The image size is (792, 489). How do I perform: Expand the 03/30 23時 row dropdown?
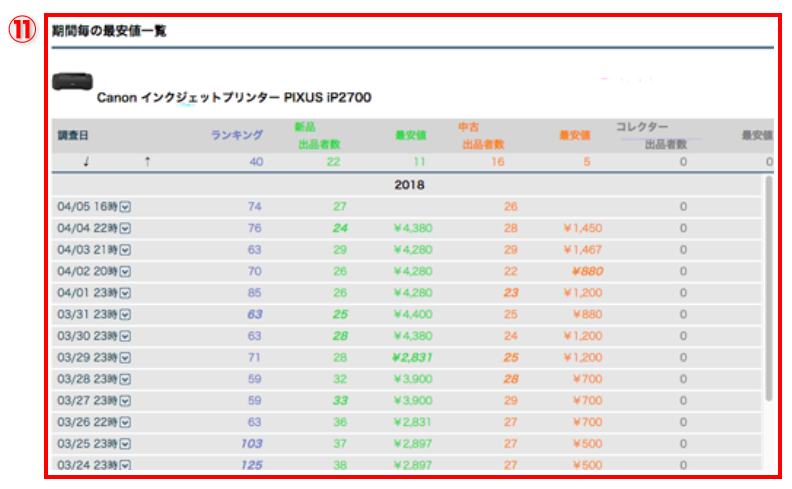[125, 336]
